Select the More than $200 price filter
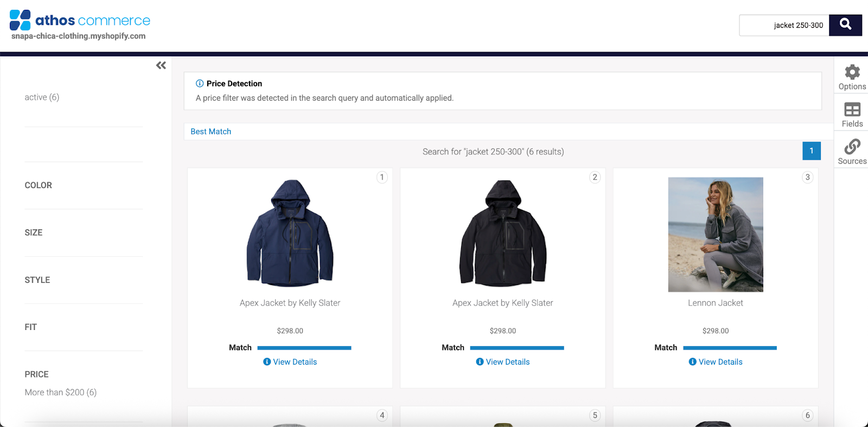 61,392
